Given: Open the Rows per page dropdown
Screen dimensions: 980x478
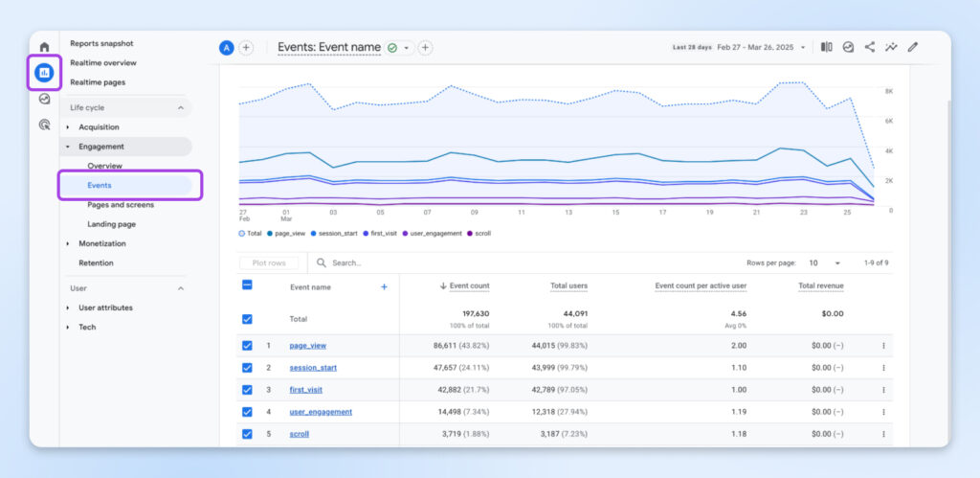Looking at the screenshot, I should [x=825, y=262].
